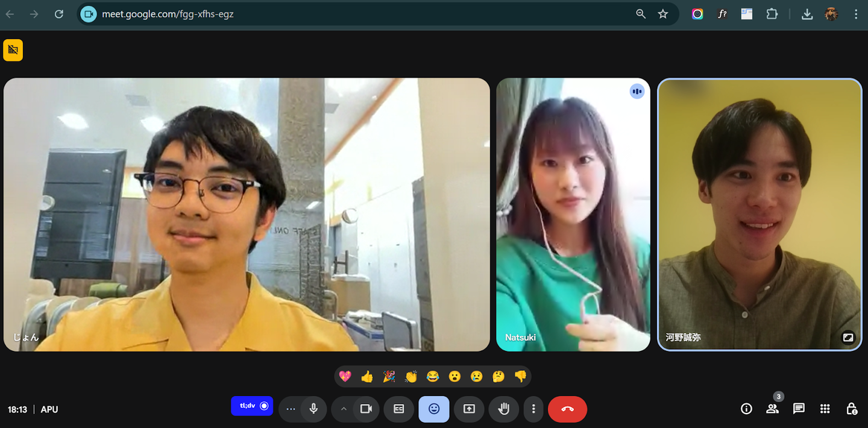This screenshot has width=868, height=428.
Task: Open chat with everyone
Action: (799, 409)
